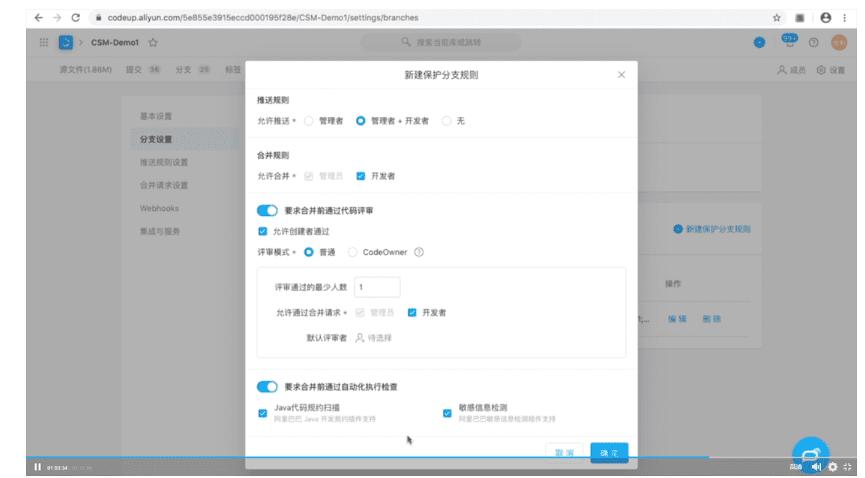Select 普通 review mode radio
This screenshot has height=478, width=865.
[308, 252]
